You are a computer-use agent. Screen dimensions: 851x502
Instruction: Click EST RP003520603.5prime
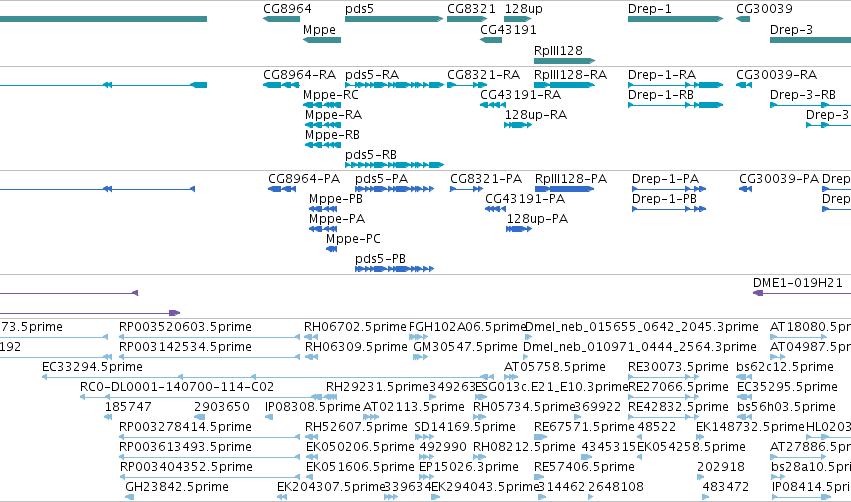[209, 337]
